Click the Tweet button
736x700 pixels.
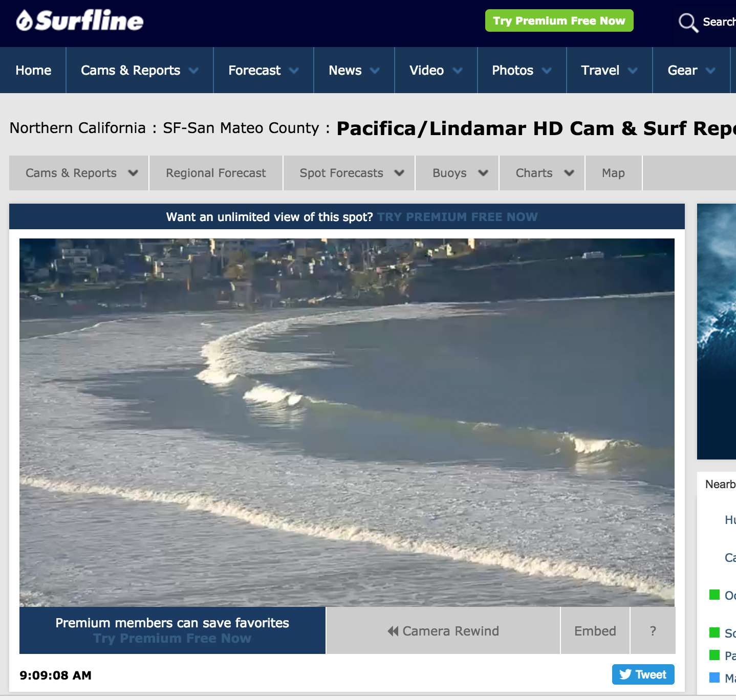click(x=643, y=674)
